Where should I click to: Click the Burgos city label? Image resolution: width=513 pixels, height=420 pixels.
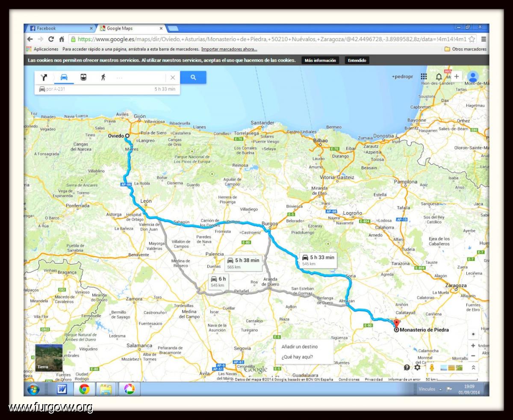(x=269, y=223)
